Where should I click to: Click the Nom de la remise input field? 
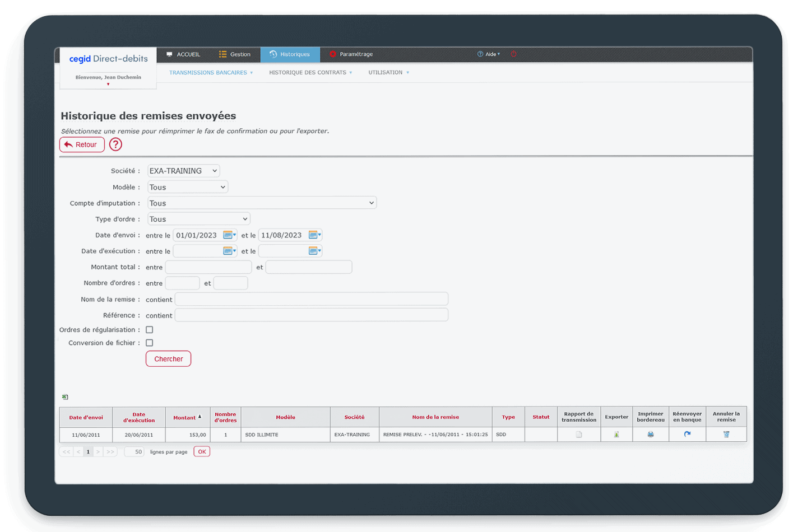pyautogui.click(x=311, y=299)
